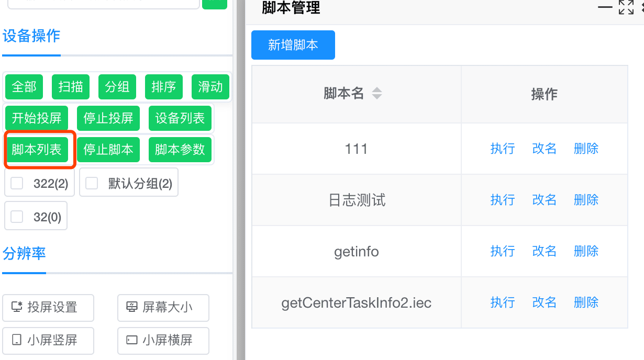The height and width of the screenshot is (360, 644).
Task: Click the minimize dash icon in 脚本管理 header
Action: [x=605, y=7]
